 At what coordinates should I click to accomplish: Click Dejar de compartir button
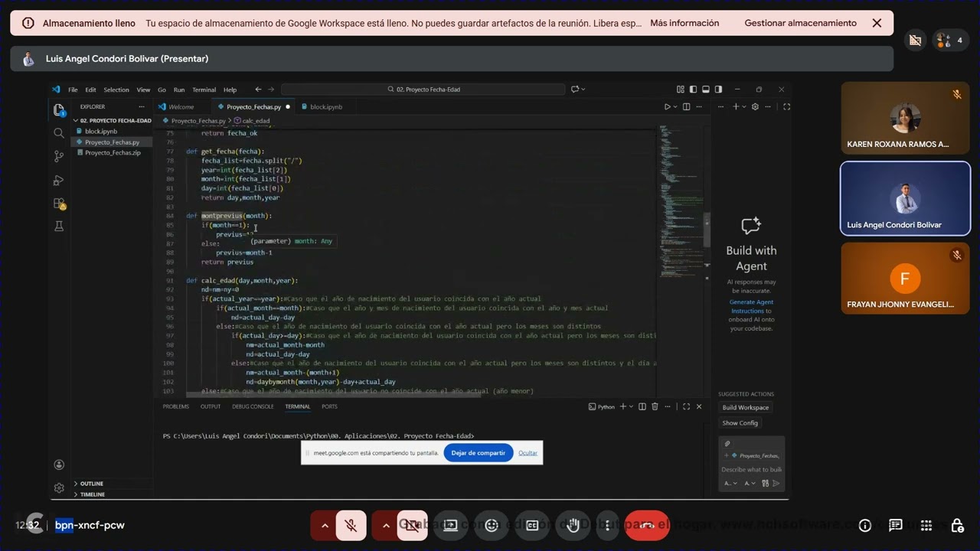pyautogui.click(x=479, y=452)
